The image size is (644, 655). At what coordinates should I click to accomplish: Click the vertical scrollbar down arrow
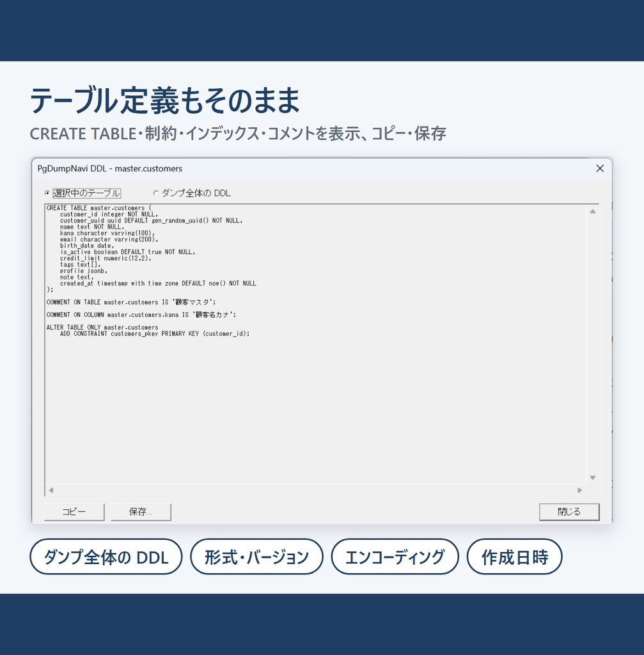point(593,477)
